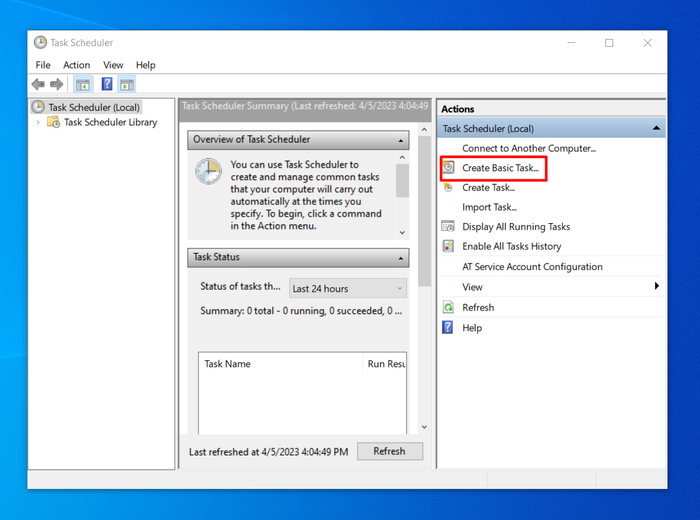The image size is (700, 520).
Task: Click the Last refreshed at 4/5/2023 text
Action: (268, 452)
